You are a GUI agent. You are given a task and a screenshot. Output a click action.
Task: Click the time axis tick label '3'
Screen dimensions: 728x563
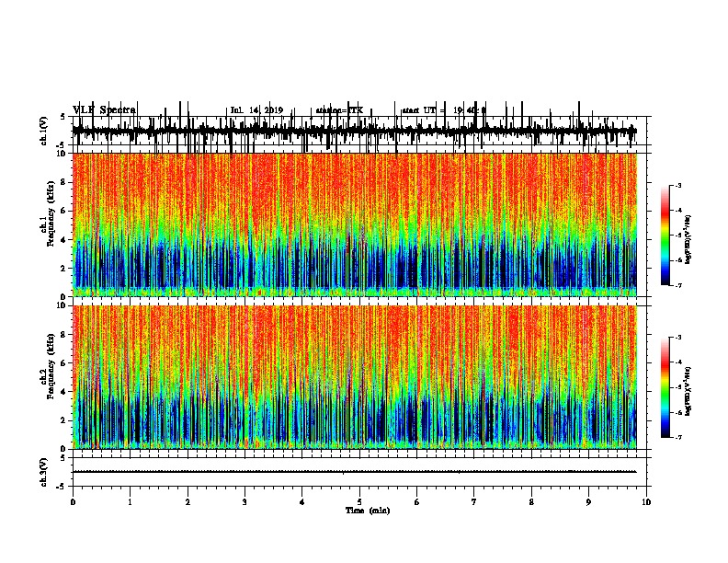245,502
